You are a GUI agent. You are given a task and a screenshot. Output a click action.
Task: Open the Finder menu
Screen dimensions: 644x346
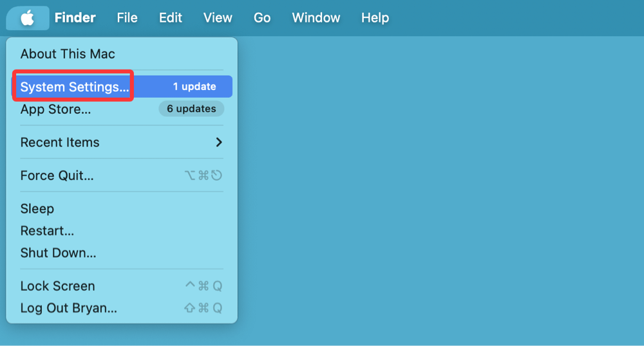point(75,18)
